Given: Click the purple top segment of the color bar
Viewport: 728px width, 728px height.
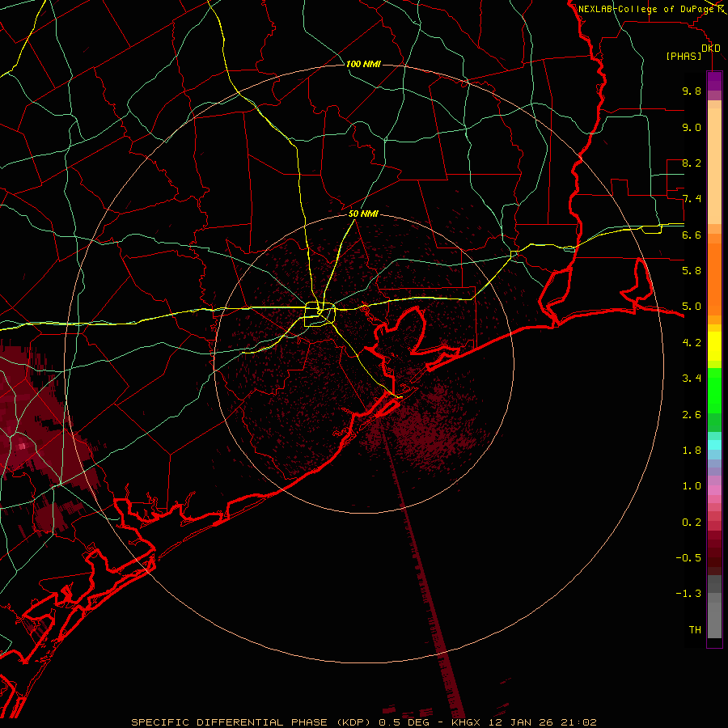Looking at the screenshot, I should click(714, 81).
